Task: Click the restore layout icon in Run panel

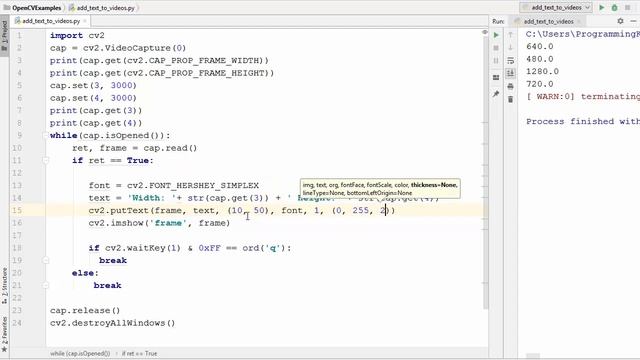Action: coord(496,78)
